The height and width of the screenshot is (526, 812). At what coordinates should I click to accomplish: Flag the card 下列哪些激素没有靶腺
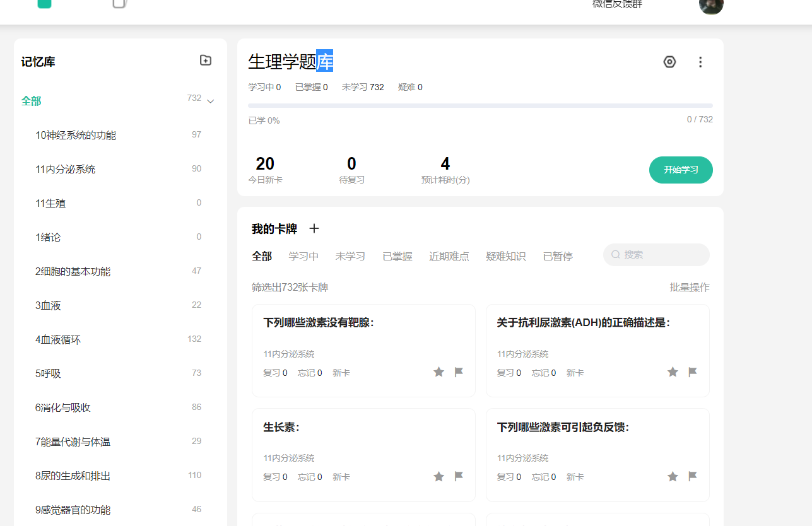[x=459, y=372]
